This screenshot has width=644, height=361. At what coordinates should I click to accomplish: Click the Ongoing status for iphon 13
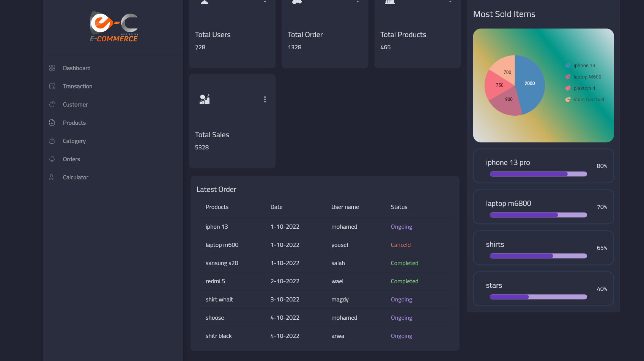(x=401, y=226)
